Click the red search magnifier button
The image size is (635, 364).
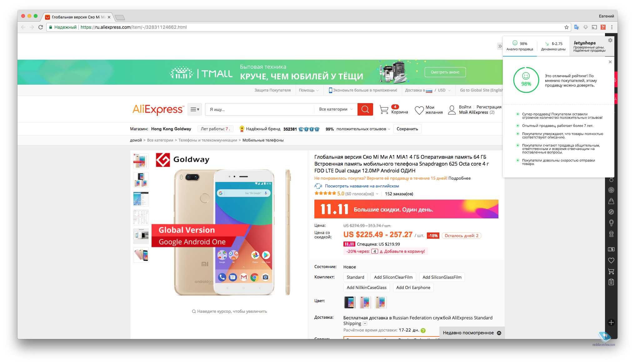click(365, 109)
